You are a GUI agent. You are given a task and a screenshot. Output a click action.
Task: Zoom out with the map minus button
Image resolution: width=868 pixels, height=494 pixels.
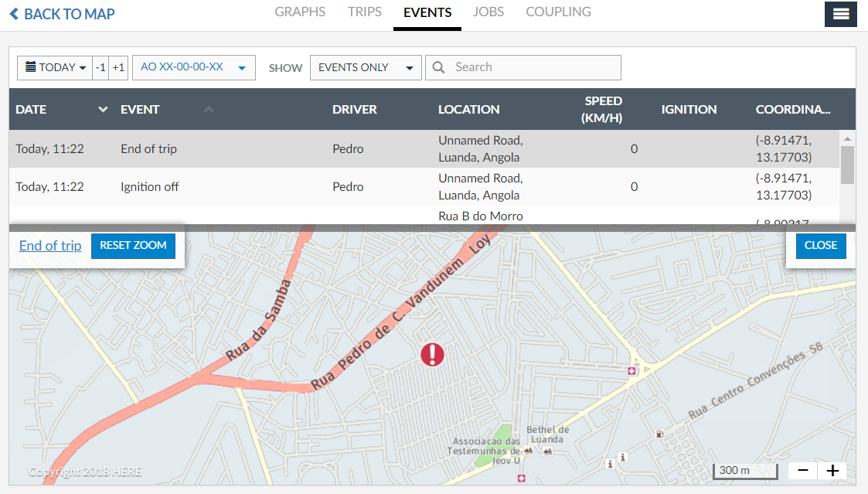point(803,471)
